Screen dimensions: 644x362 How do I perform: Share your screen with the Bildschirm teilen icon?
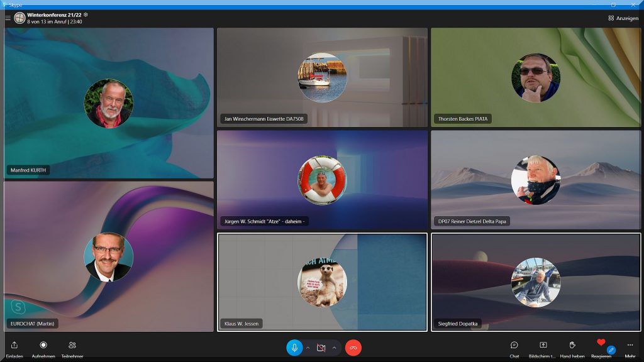tap(543, 345)
